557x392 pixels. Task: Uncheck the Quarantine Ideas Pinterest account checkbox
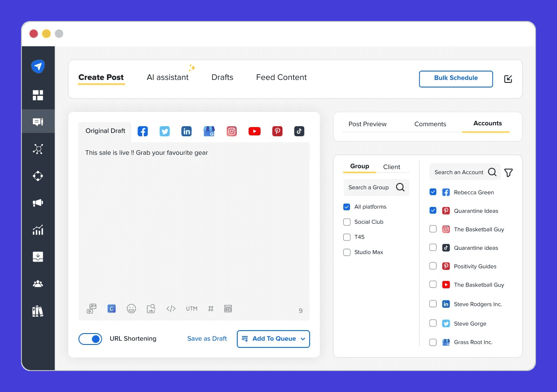[x=433, y=210]
